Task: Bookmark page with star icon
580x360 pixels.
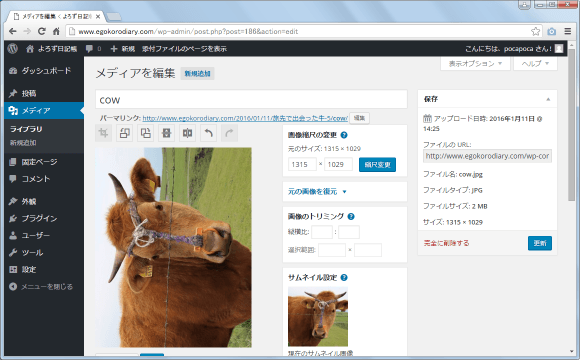Action: tap(535, 31)
